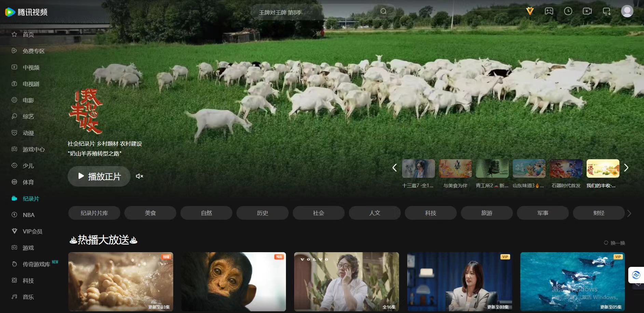Show next carousel thumbnails

pyautogui.click(x=626, y=168)
